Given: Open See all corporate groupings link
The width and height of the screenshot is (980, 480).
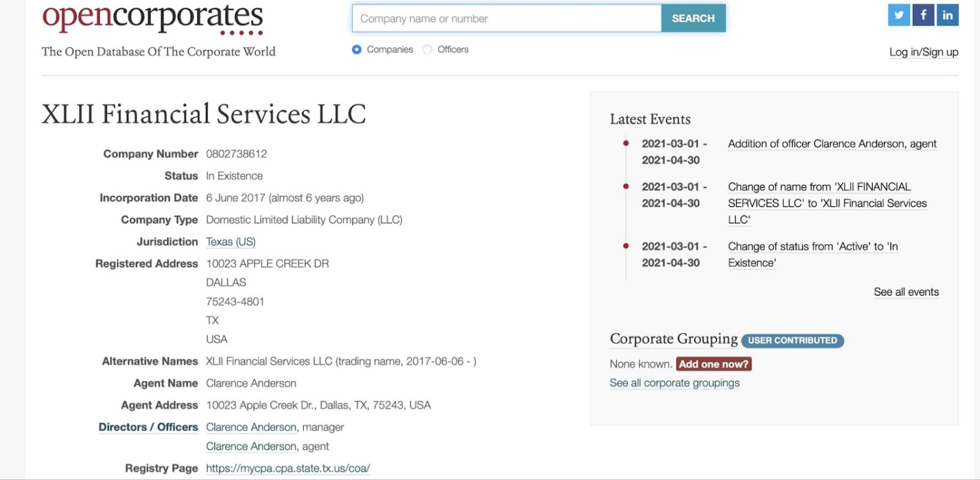Looking at the screenshot, I should [x=674, y=383].
